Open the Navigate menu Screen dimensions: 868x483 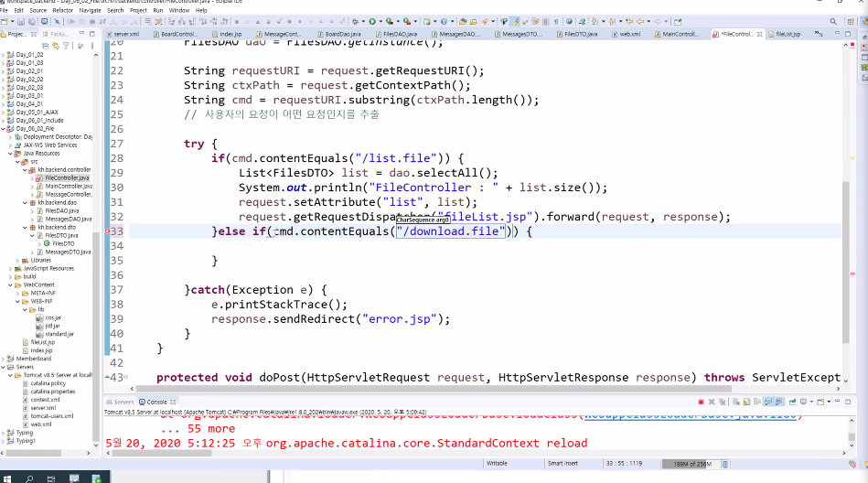[90, 10]
